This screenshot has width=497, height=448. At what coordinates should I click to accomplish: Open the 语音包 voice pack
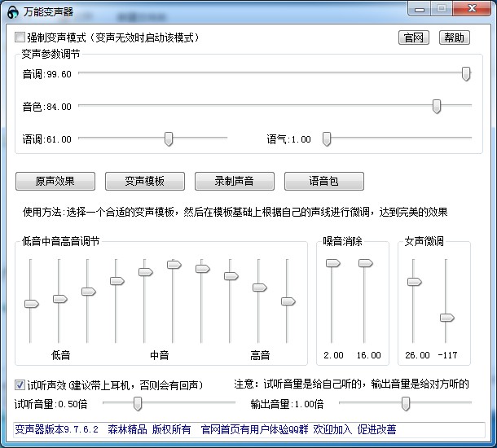(x=323, y=181)
